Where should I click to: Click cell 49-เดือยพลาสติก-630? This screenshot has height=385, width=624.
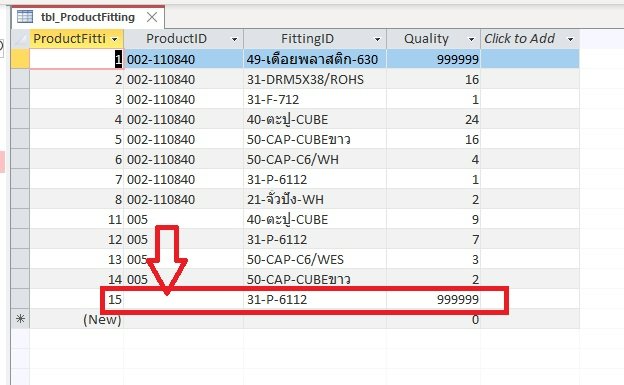coord(315,59)
